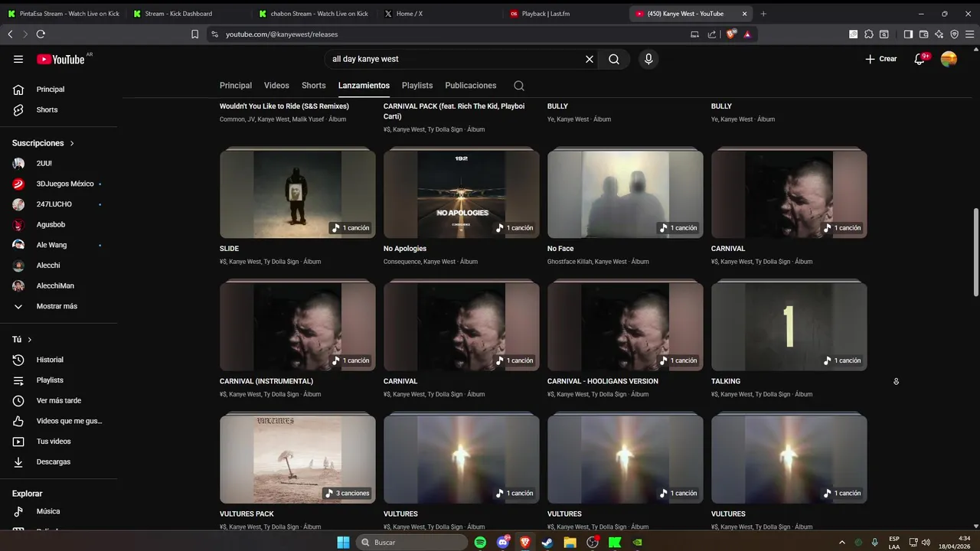
Task: Open the Crear button
Action: click(880, 59)
